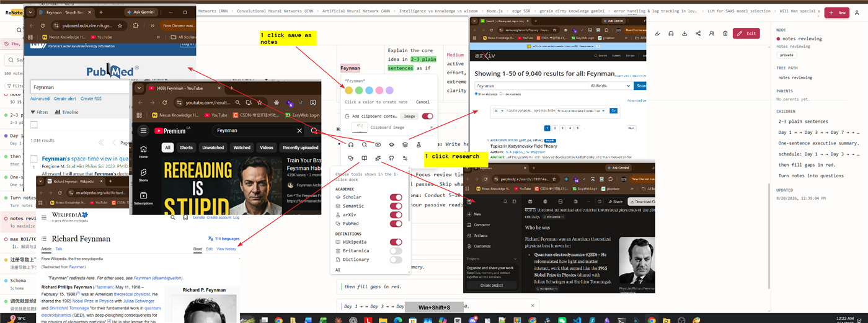Click the Wikipedia book icon in the dock

(365, 158)
